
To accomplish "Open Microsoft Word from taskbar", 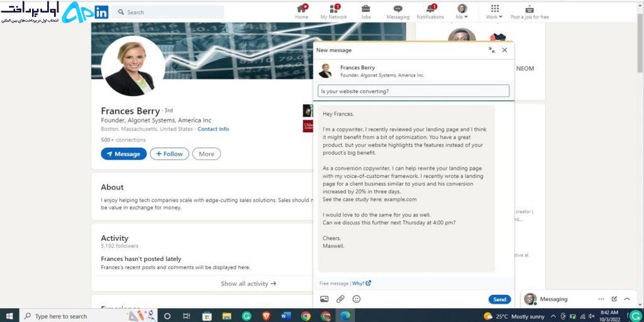I will [286, 316].
